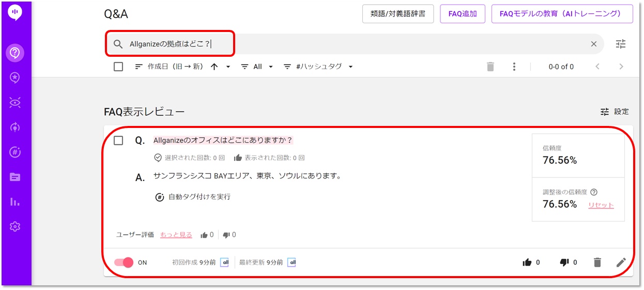This screenshot has width=644, height=290.
Task: Go to next page arrow
Action: (x=621, y=67)
